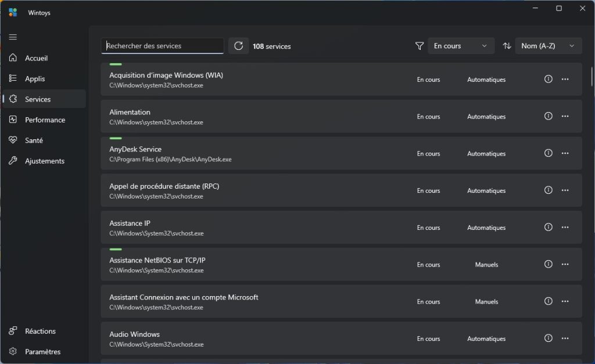Image resolution: width=595 pixels, height=364 pixels.
Task: Click the hamburger menu icon in sidebar
Action: click(x=13, y=37)
